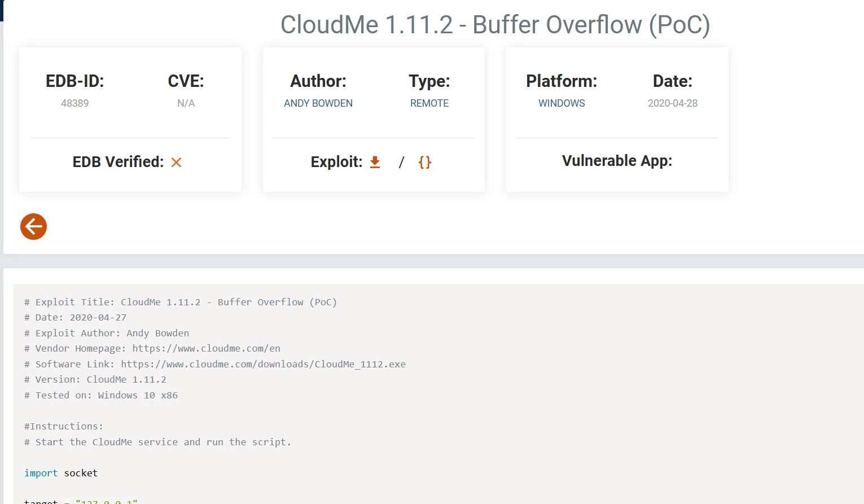The height and width of the screenshot is (504, 864).
Task: Select the Version: CloudMe 1.11.2 line
Action: point(95,380)
